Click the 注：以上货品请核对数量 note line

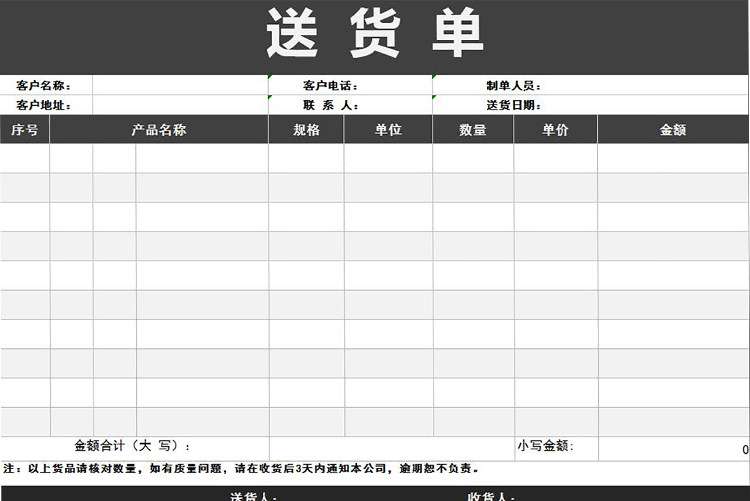click(x=241, y=468)
